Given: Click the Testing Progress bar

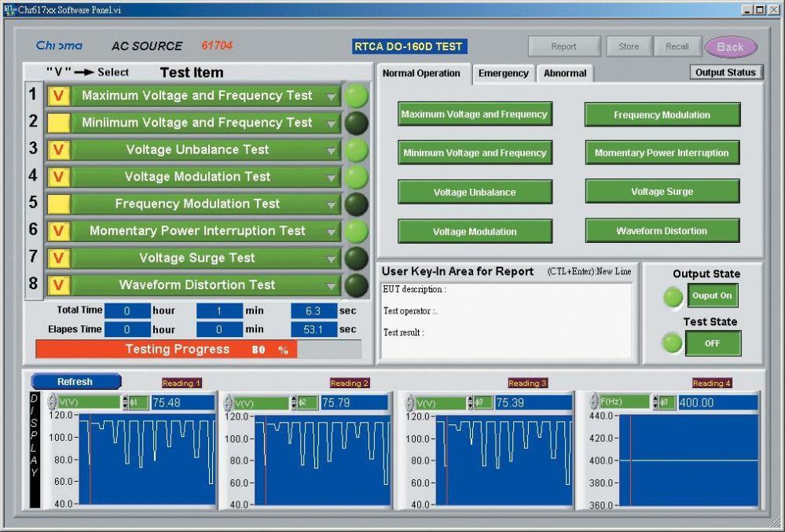Looking at the screenshot, I should click(x=198, y=350).
